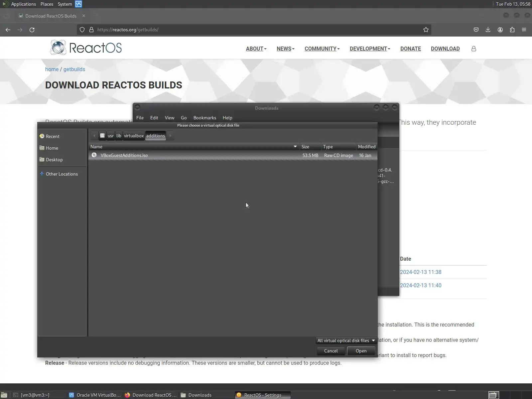The width and height of the screenshot is (532, 399).
Task: Click the root filesystem icon in path bar
Action: pos(102,136)
